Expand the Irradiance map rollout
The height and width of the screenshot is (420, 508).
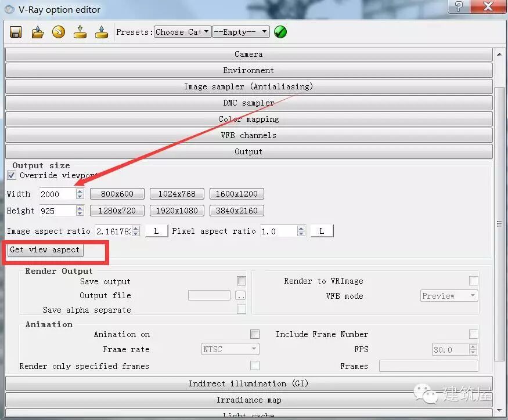[x=249, y=400]
